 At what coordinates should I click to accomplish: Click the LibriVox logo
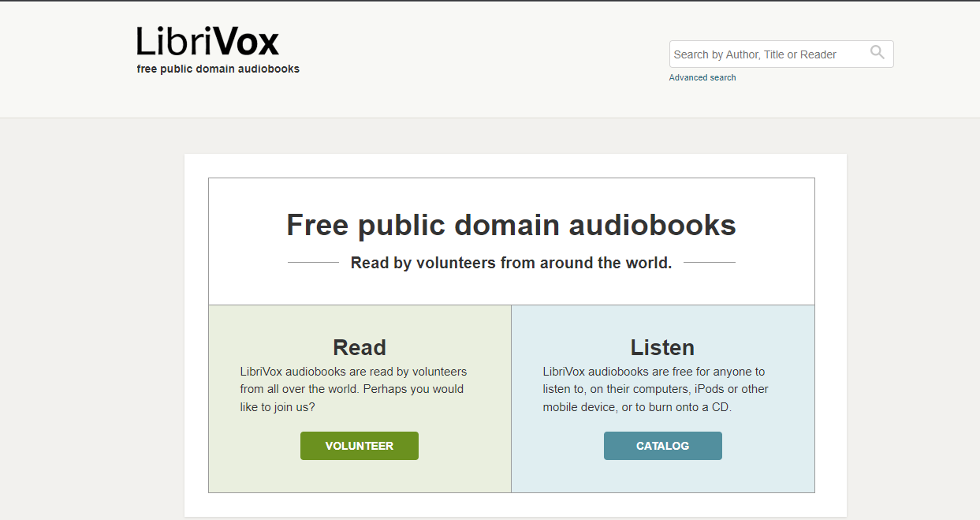[207, 41]
